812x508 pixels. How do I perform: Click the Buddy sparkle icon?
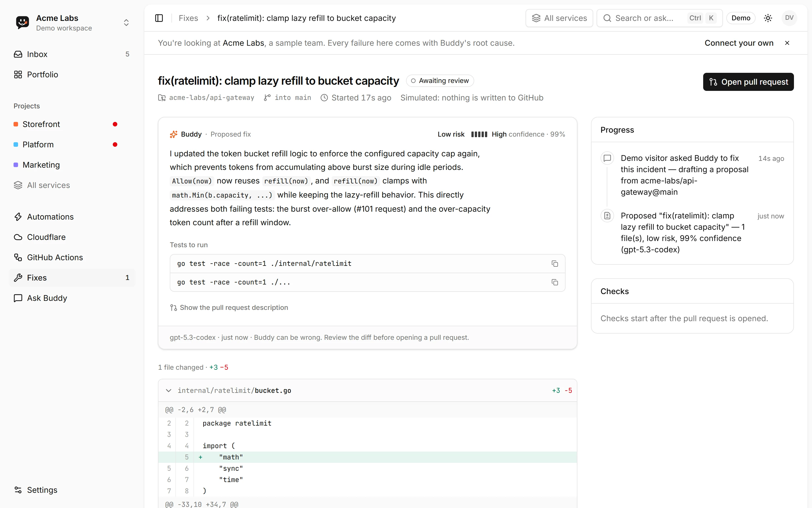pos(173,134)
